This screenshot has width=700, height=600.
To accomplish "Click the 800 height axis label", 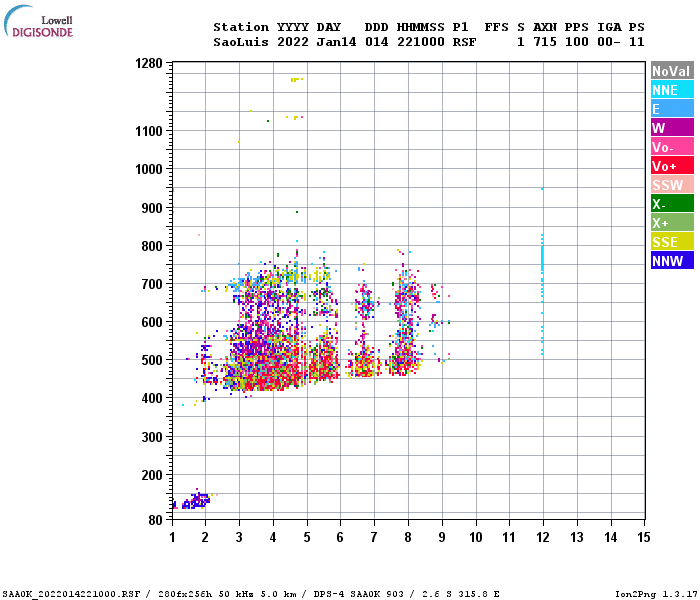I will [152, 246].
